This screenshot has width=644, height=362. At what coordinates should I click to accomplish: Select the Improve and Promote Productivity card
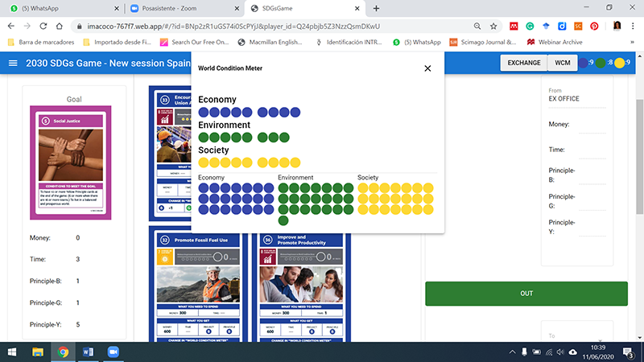pos(301,287)
